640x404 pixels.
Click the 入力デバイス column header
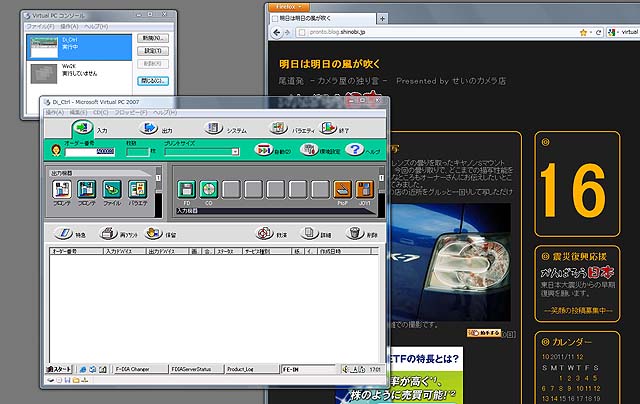tap(124, 251)
